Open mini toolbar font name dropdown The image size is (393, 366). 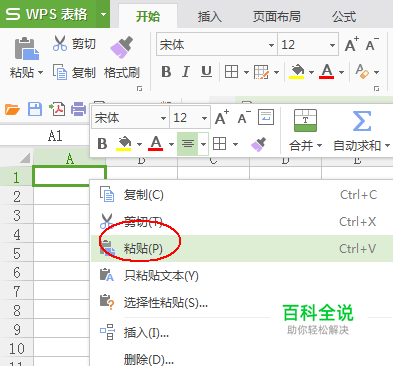pos(163,118)
